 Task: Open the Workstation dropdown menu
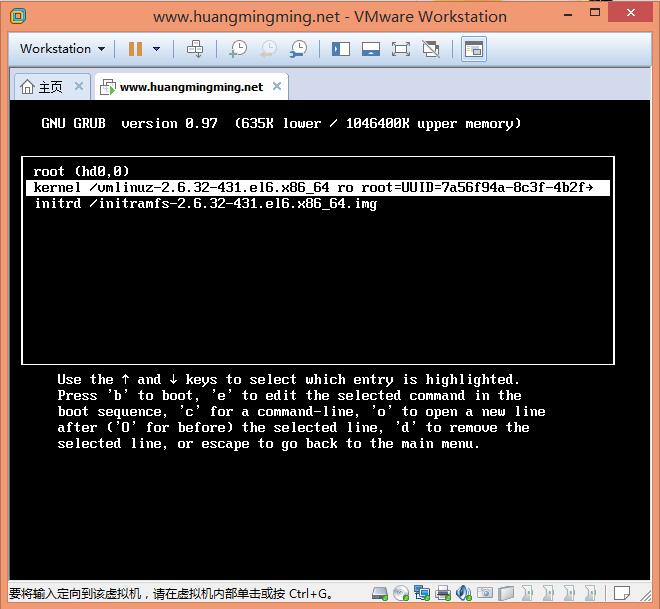point(62,49)
